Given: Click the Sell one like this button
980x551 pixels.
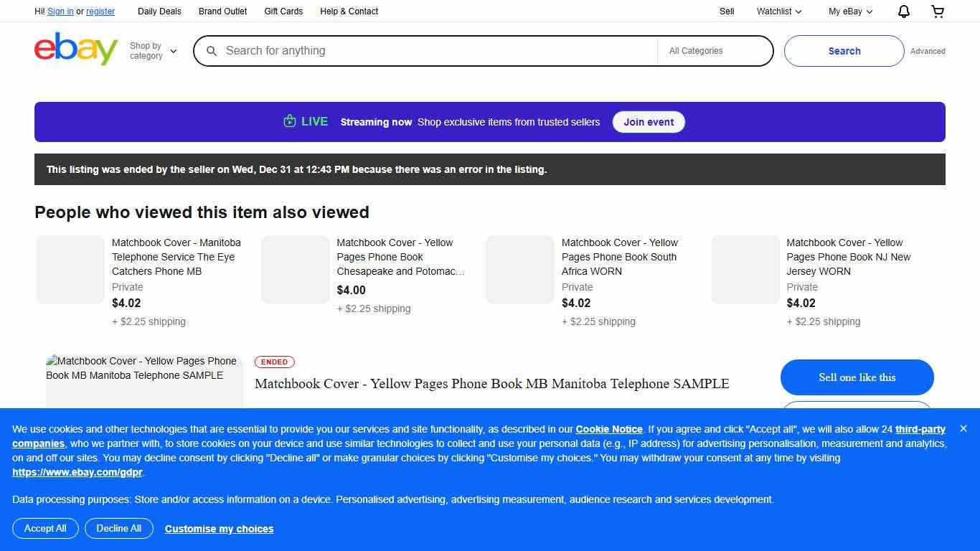Looking at the screenshot, I should [857, 377].
